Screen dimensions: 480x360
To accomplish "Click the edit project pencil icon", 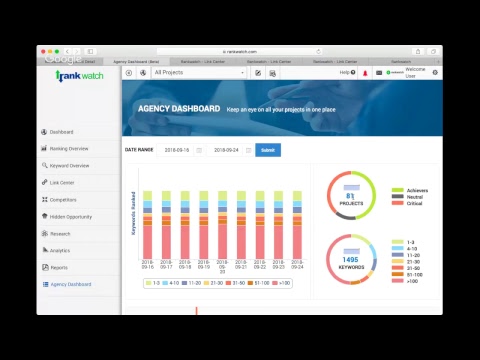I will click(258, 73).
